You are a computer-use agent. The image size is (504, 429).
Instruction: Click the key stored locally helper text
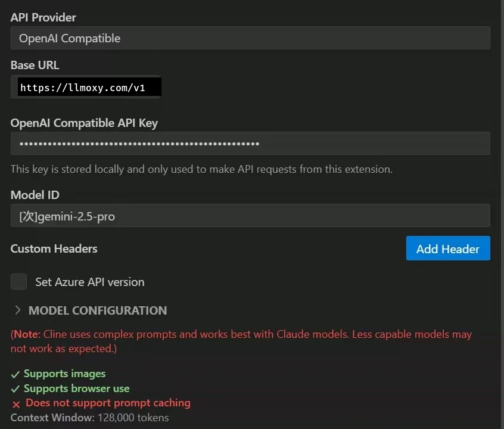click(x=201, y=169)
